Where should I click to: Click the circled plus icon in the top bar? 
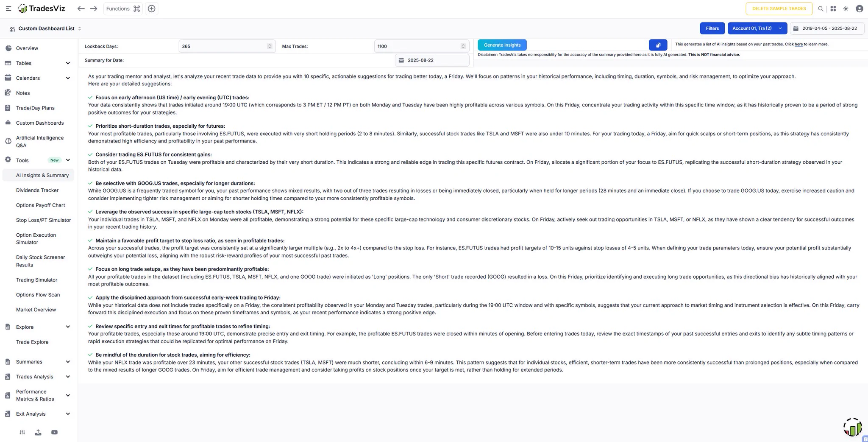click(x=151, y=8)
